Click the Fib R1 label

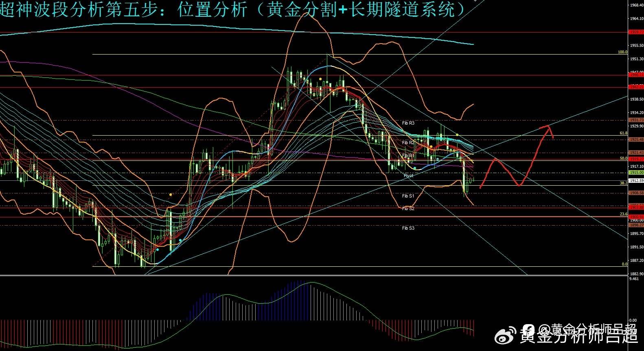tap(408, 156)
